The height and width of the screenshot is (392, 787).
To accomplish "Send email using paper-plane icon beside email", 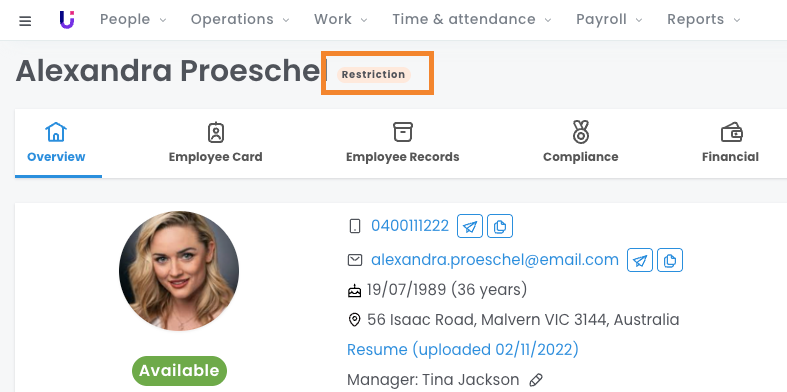I will click(x=640, y=260).
